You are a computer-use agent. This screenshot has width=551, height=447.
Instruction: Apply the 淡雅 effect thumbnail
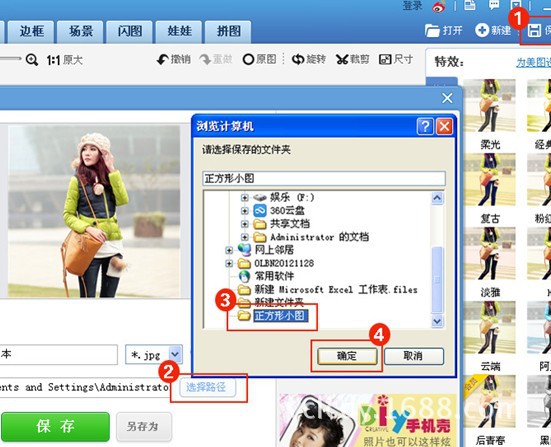pyautogui.click(x=490, y=253)
